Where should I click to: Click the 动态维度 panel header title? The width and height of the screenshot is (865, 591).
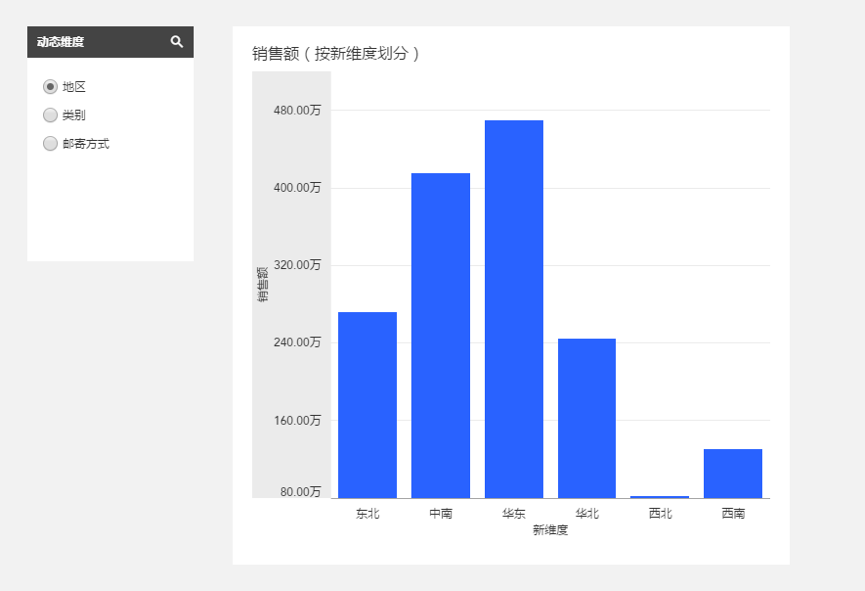[x=61, y=42]
